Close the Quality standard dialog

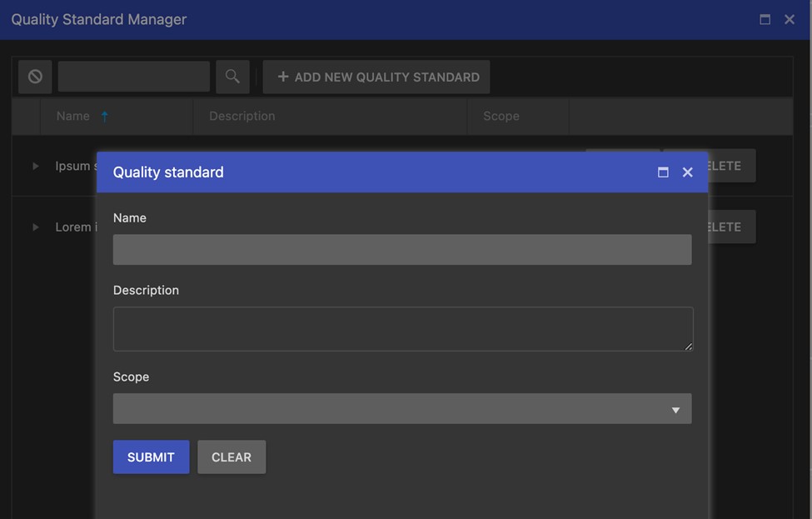click(x=687, y=172)
